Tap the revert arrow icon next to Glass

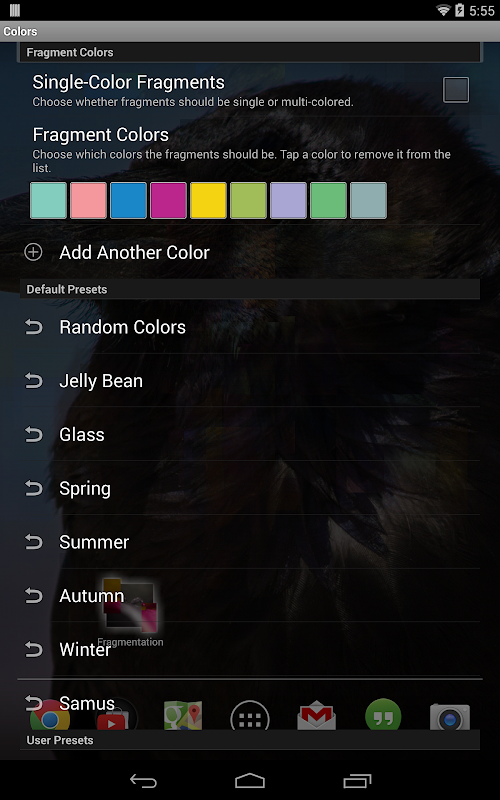[34, 434]
